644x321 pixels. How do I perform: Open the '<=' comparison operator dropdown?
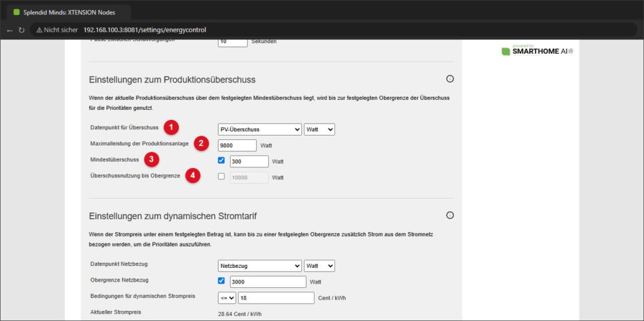click(x=227, y=298)
